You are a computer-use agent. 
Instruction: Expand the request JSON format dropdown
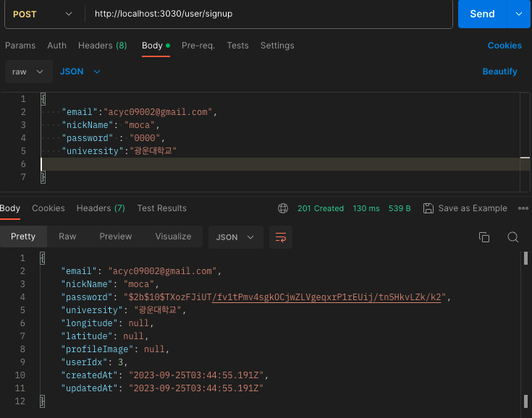tap(80, 72)
